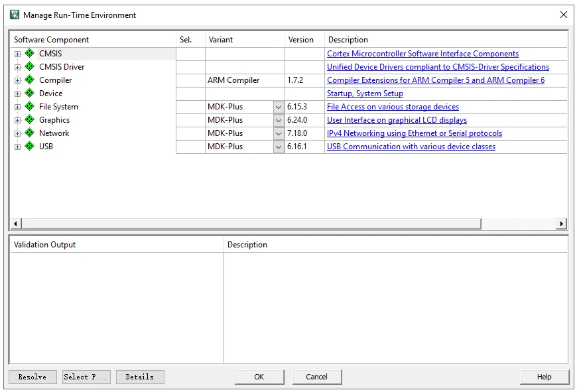This screenshot has height=392, width=577.
Task: Close the Manage Run-Time Environment dialog
Action: (x=563, y=15)
